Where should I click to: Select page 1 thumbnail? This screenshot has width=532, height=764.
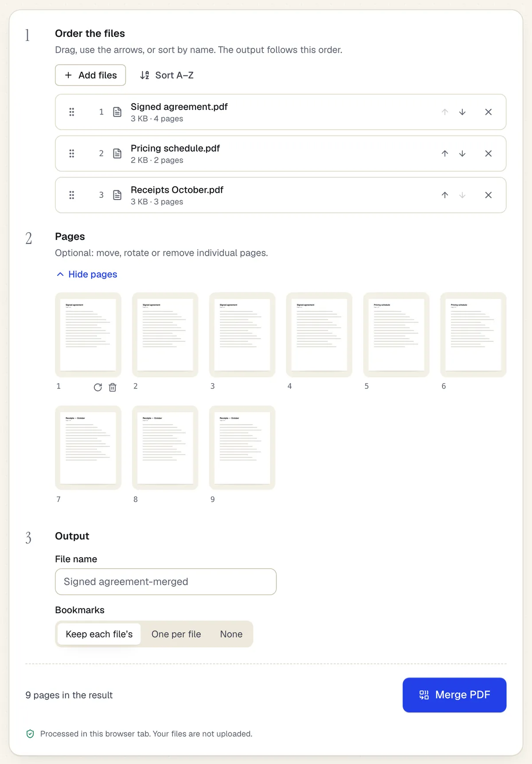pyautogui.click(x=88, y=335)
